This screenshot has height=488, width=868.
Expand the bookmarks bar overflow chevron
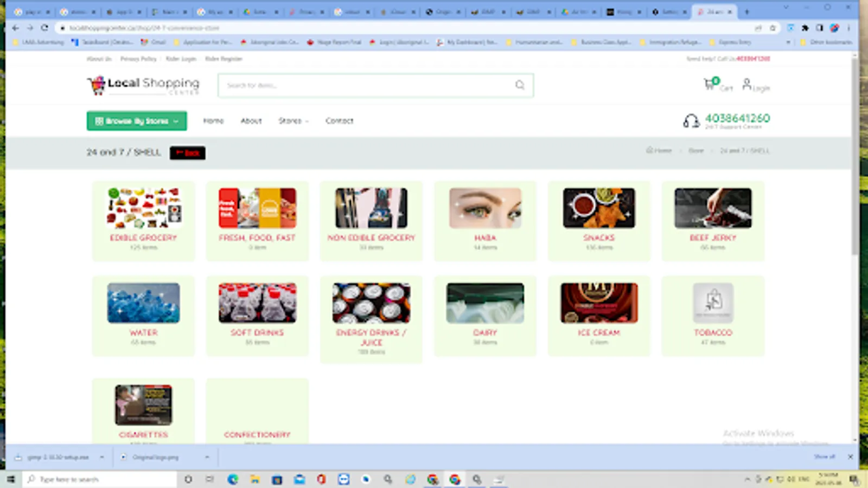coord(788,42)
